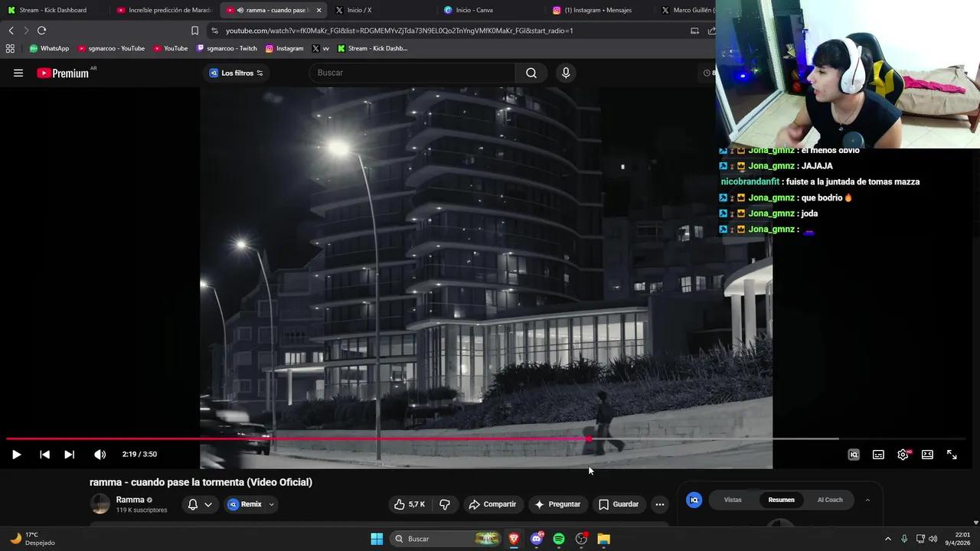Screen dimensions: 980x551
Task: Open the notification bell dropdown for Ramma
Action: coord(200,504)
